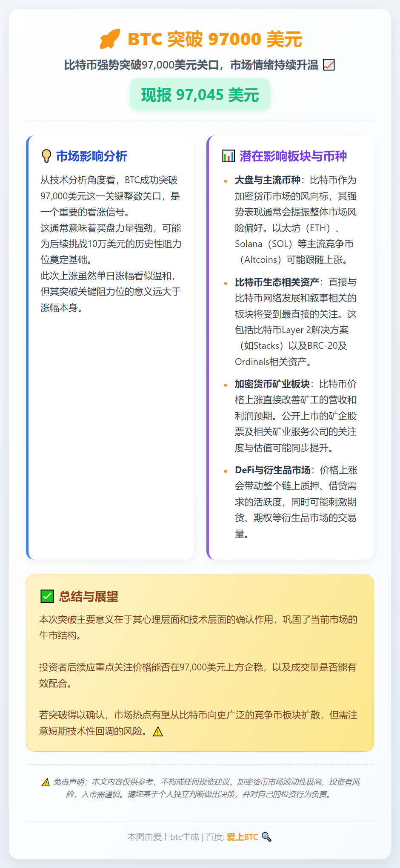Click the bold label 比特币生态相关资产
The width and height of the screenshot is (400, 868).
click(x=277, y=282)
